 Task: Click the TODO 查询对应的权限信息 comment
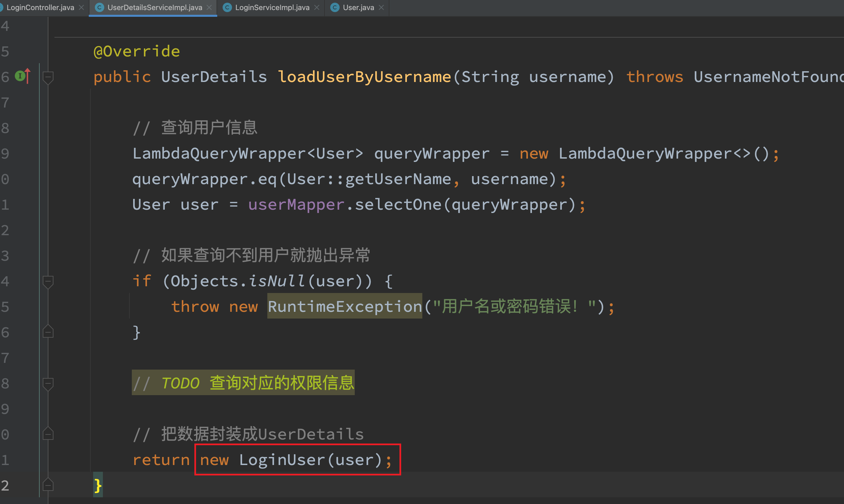[243, 383]
